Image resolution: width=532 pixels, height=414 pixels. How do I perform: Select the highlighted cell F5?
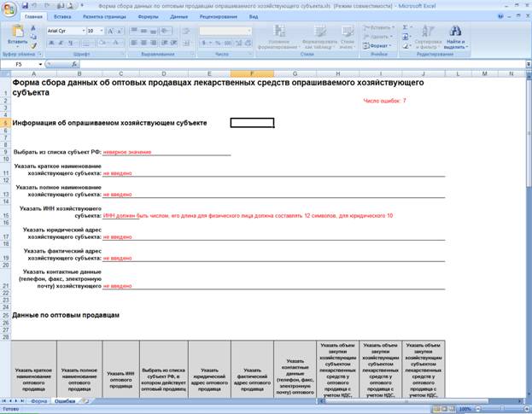[x=252, y=123]
